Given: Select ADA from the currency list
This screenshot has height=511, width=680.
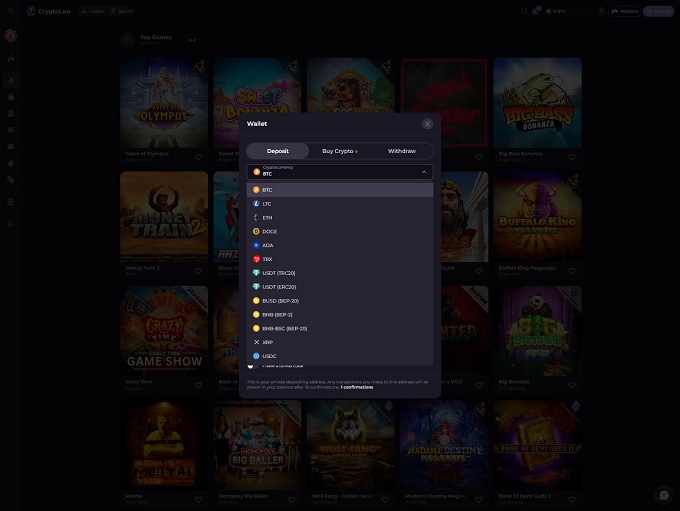Looking at the screenshot, I should (340, 246).
